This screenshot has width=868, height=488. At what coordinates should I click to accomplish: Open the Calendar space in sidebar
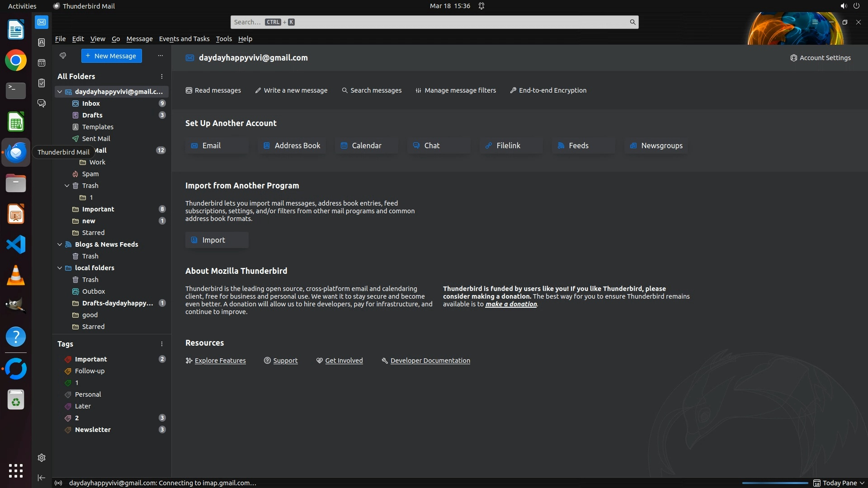pyautogui.click(x=42, y=63)
